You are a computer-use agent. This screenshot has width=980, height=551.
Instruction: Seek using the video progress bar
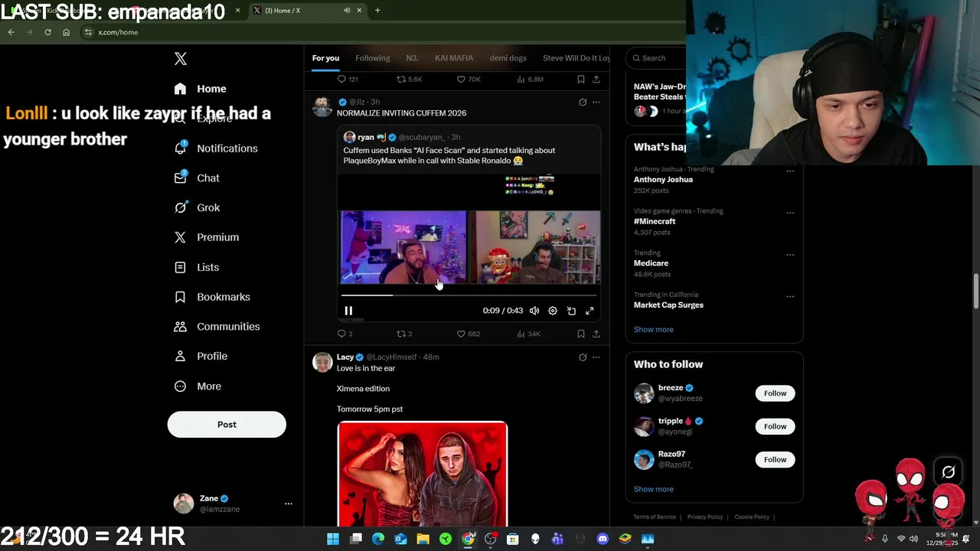[469, 295]
